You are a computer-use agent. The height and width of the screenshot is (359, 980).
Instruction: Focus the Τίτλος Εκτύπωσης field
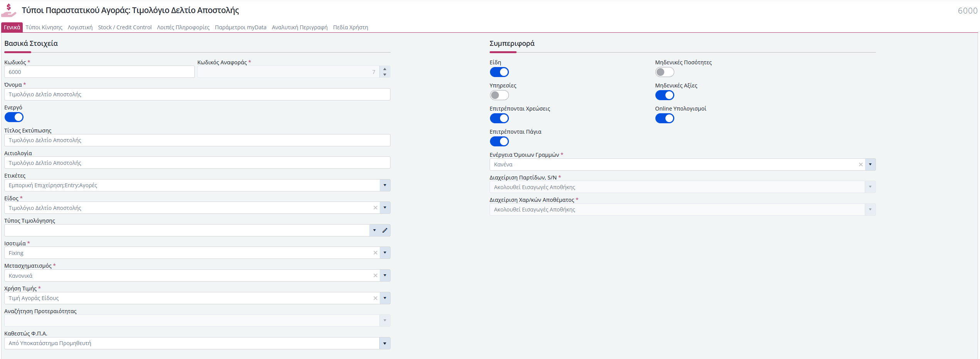coord(197,140)
